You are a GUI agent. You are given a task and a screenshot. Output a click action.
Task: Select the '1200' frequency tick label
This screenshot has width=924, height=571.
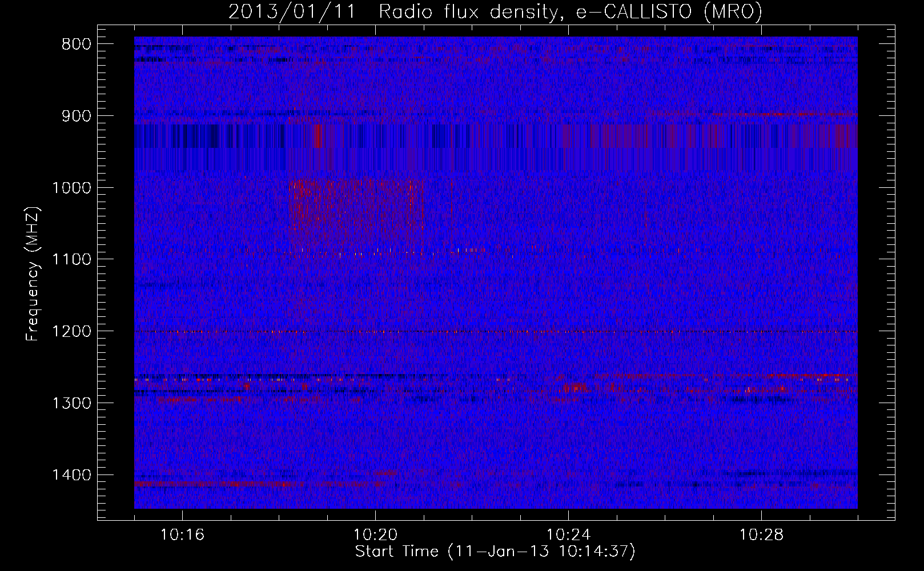coord(71,331)
